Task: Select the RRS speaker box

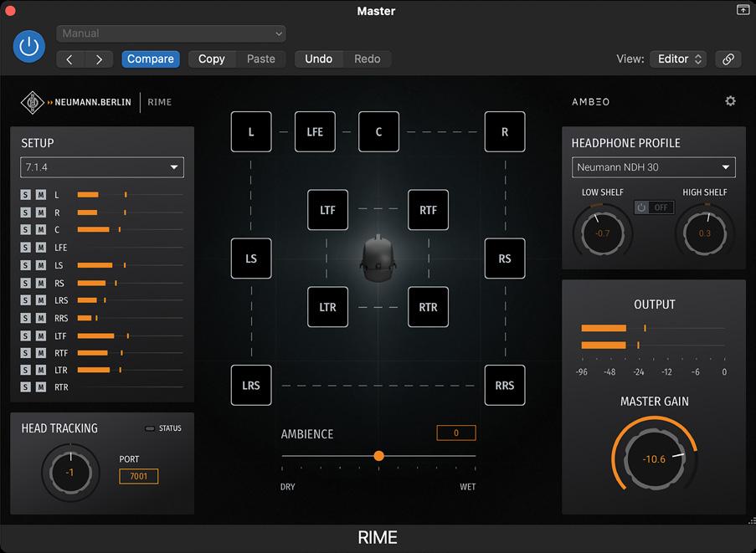Action: point(505,386)
